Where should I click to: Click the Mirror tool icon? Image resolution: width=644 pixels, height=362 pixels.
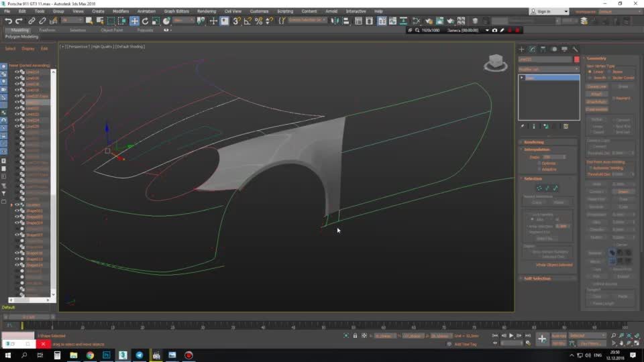[335, 21]
